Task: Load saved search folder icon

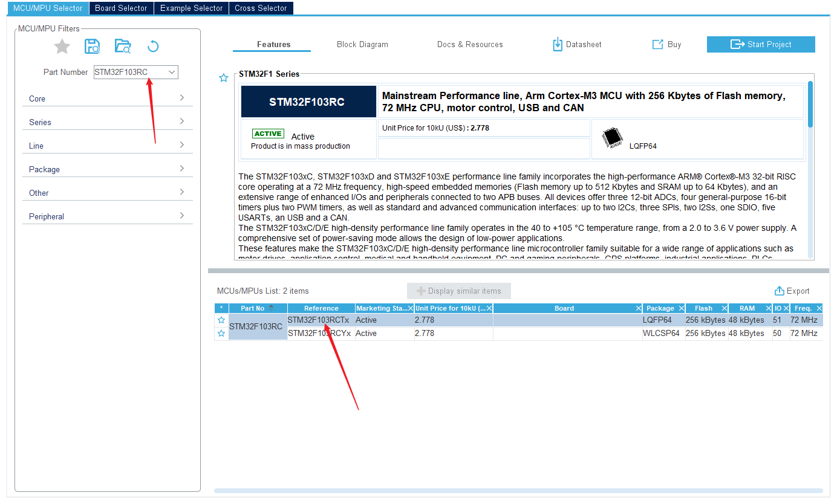Action: pos(123,47)
